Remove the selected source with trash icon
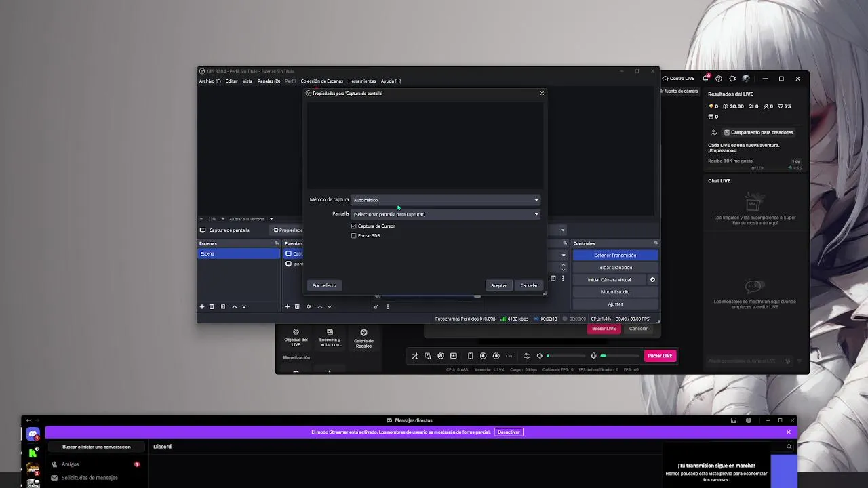 click(x=297, y=306)
